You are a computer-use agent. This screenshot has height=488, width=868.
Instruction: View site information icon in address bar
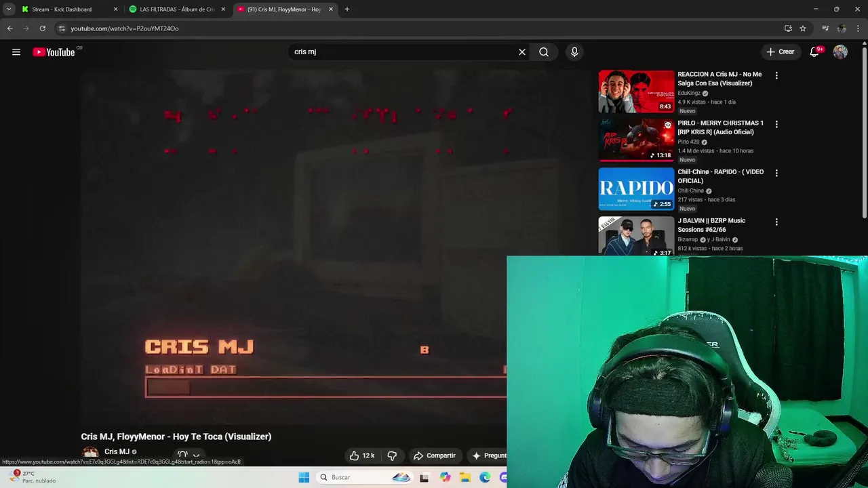pos(61,28)
